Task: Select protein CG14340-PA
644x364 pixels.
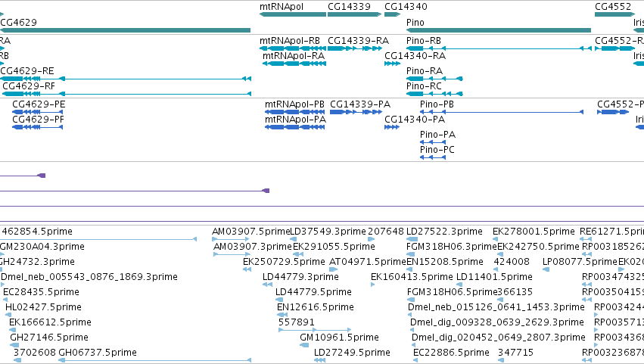Action: pos(415,120)
